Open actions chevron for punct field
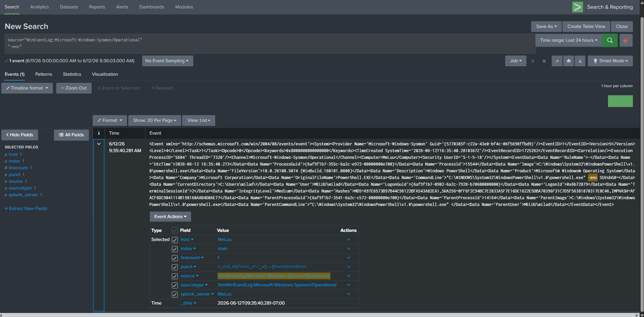This screenshot has width=644, height=317. [348, 267]
